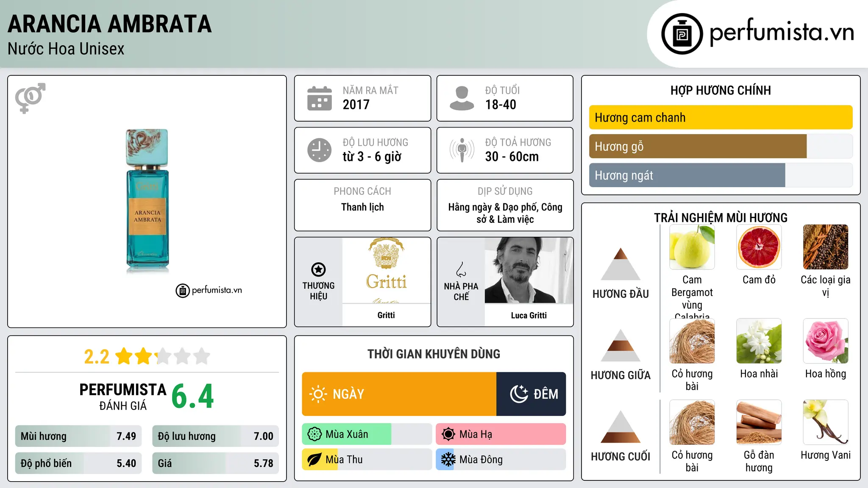Image resolution: width=868 pixels, height=488 pixels.
Task: Click the Hương giữa pyramid icon
Action: pyautogui.click(x=620, y=345)
